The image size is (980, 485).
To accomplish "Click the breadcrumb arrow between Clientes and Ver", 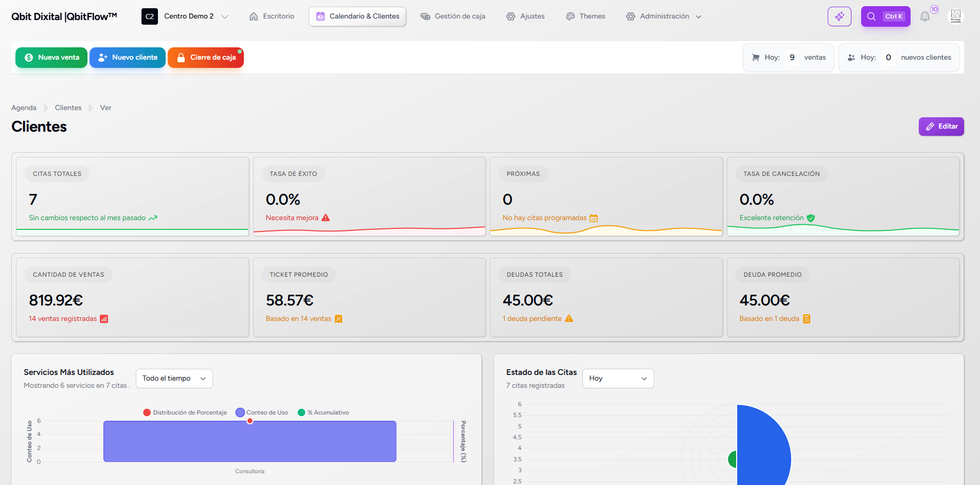I will pos(91,108).
